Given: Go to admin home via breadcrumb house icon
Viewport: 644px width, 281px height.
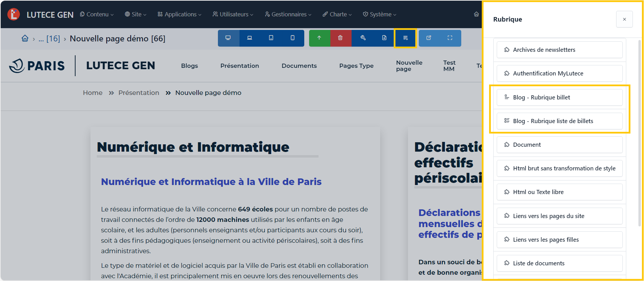Looking at the screenshot, I should pos(25,38).
